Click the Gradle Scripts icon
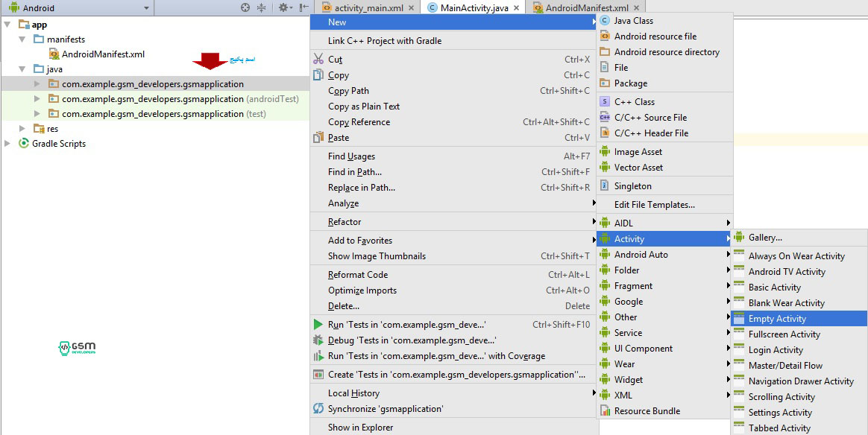 click(x=24, y=143)
